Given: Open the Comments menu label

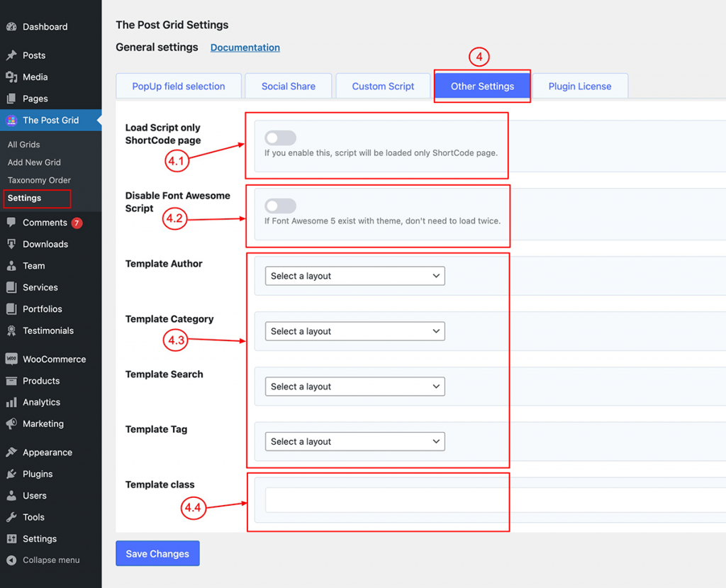Looking at the screenshot, I should (45, 223).
